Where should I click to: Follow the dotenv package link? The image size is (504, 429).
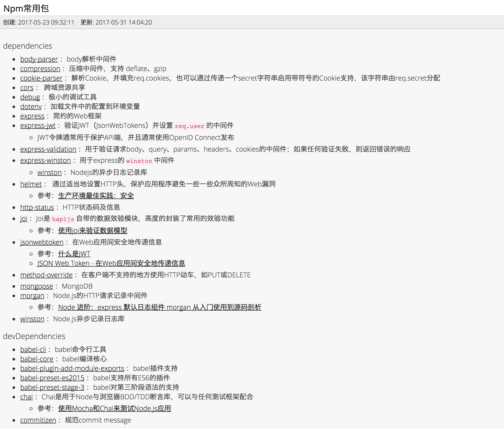coord(31,107)
